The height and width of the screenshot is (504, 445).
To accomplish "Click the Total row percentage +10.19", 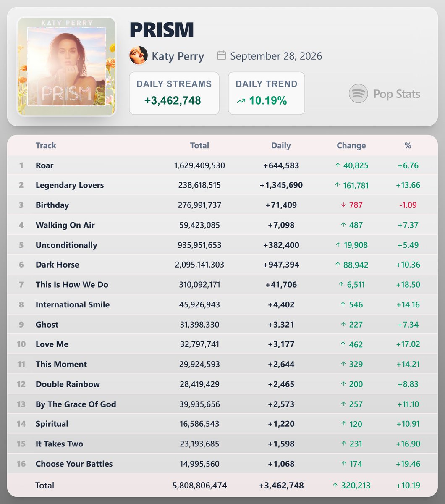I will pos(408,486).
